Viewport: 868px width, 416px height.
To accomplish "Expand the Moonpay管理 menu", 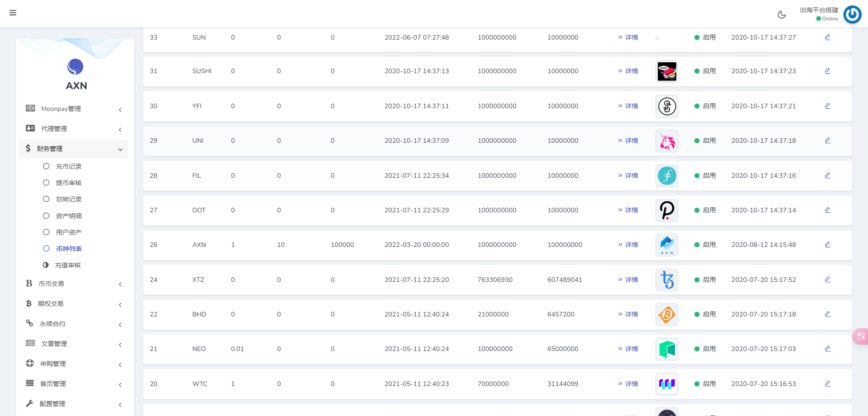I will pos(74,109).
